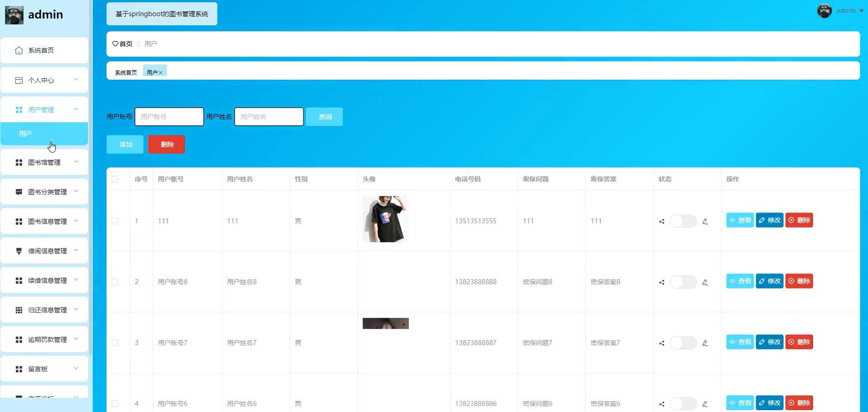Click the 借阅信息管理 icon in sidebar
868x412 pixels.
click(19, 251)
